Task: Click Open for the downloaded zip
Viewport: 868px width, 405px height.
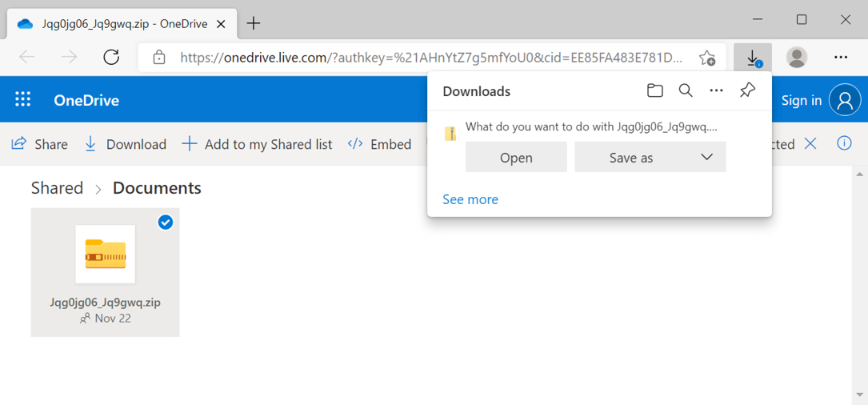Action: (516, 158)
